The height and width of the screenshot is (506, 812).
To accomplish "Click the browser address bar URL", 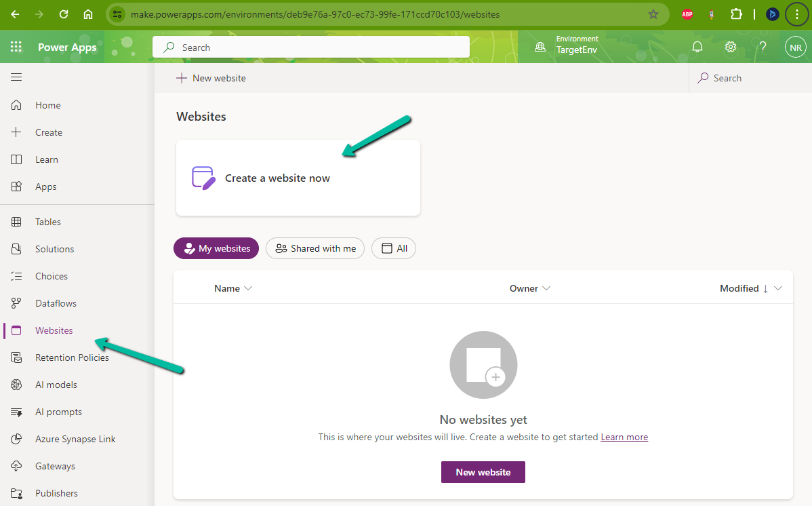I will point(315,14).
